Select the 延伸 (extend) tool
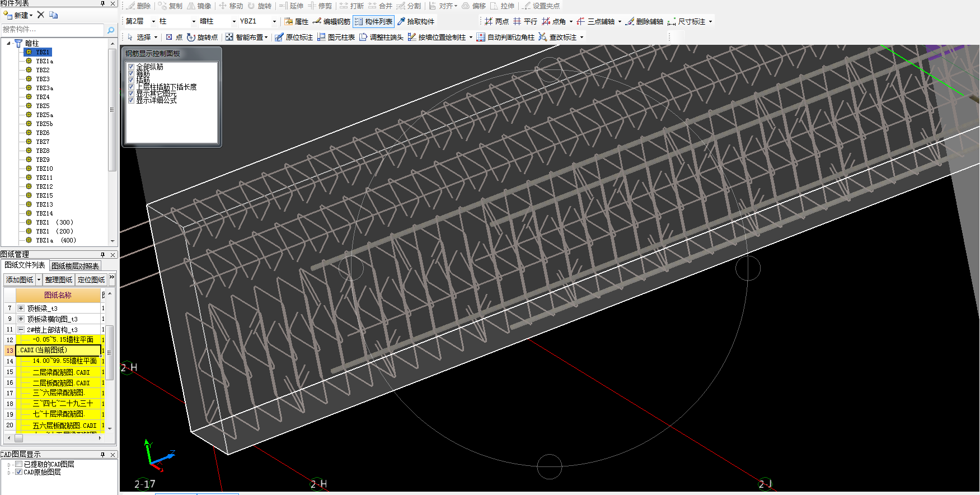 tap(291, 6)
